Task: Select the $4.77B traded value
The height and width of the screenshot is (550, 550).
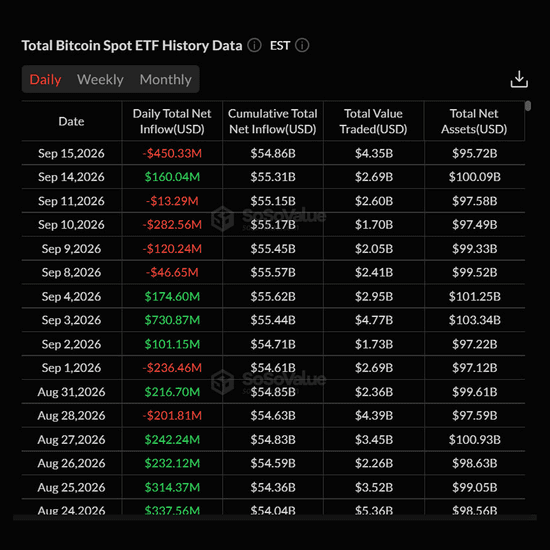Action: click(374, 320)
